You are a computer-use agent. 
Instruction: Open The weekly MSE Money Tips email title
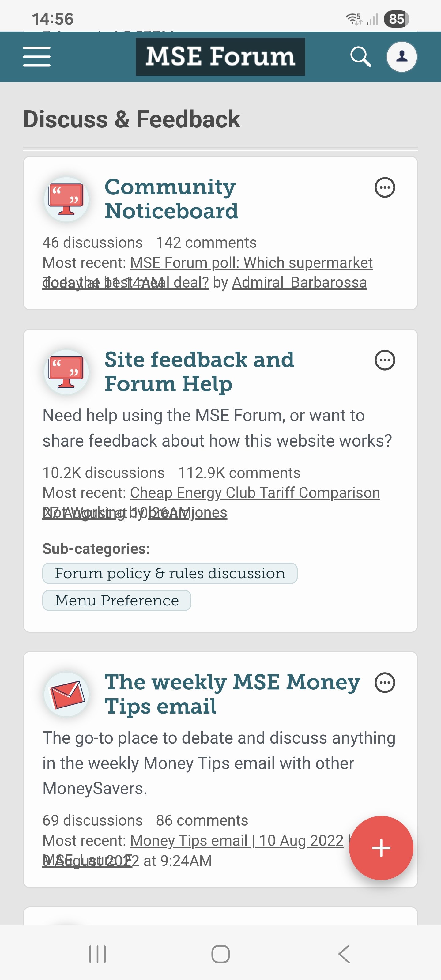(232, 694)
